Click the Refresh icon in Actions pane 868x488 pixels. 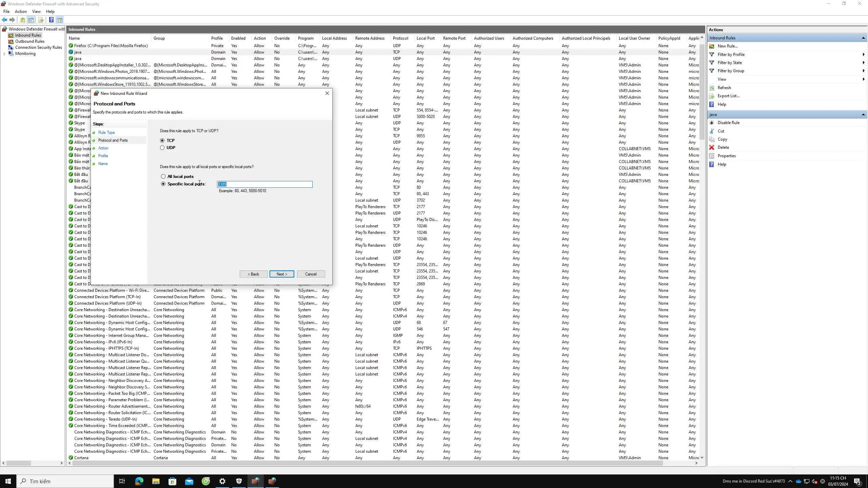(x=712, y=88)
